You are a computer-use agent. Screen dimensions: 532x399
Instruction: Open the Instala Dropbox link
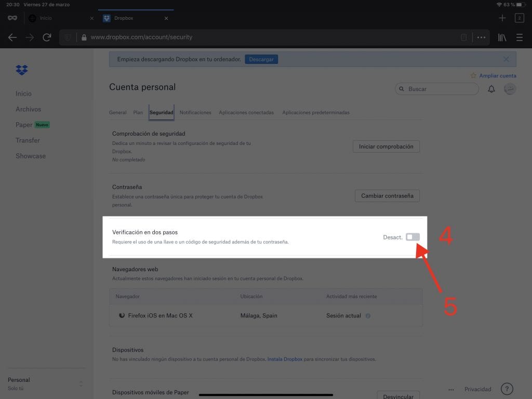click(x=285, y=359)
